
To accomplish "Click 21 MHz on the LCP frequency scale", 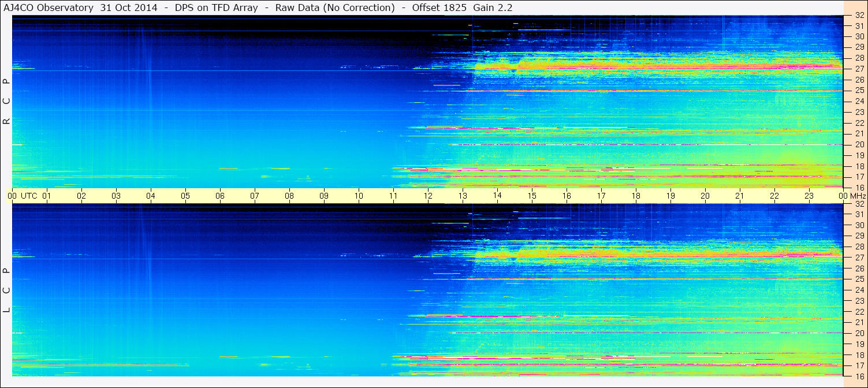I will point(859,322).
